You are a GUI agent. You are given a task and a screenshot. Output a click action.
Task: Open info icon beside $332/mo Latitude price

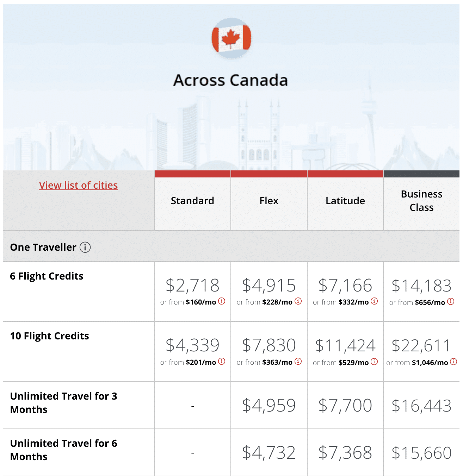click(x=374, y=302)
